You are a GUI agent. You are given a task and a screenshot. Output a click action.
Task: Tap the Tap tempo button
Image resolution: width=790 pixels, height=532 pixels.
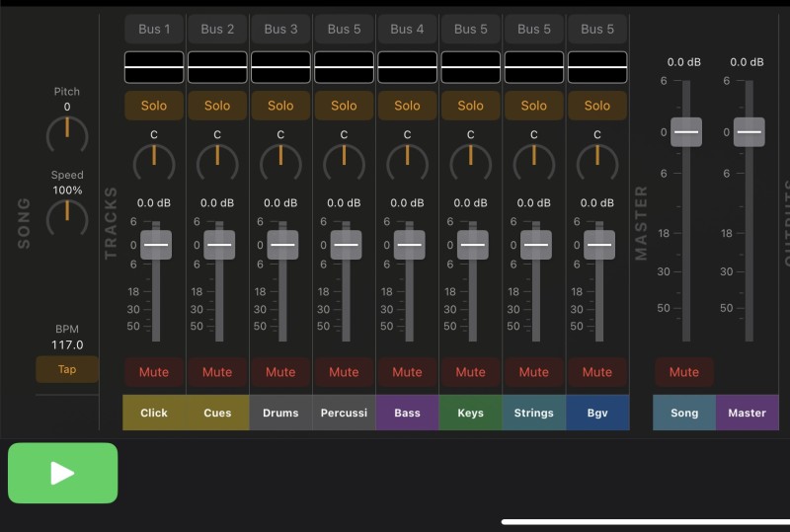point(67,369)
